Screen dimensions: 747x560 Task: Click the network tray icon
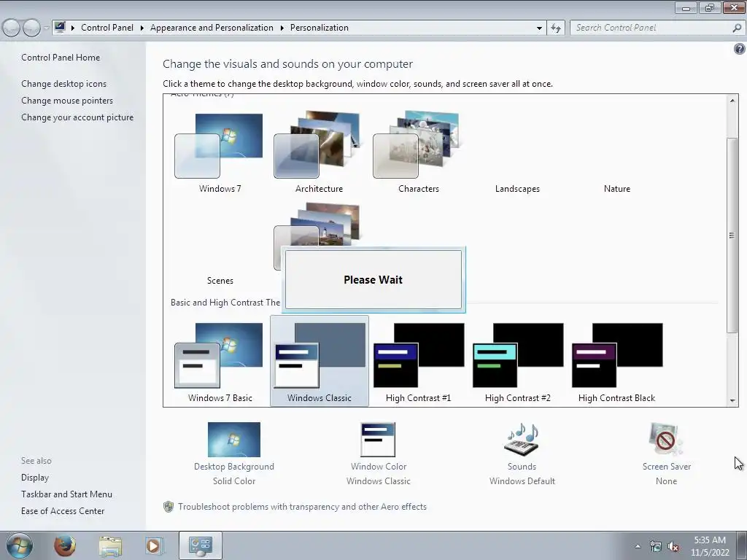click(656, 547)
